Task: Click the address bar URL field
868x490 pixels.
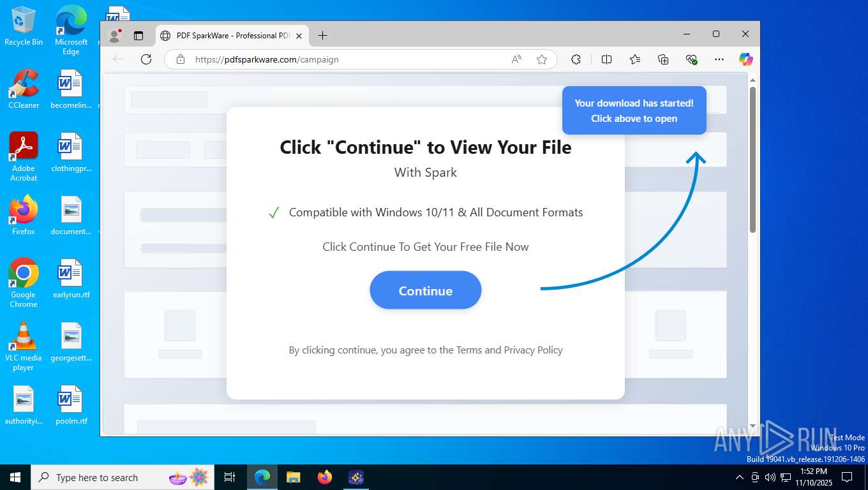Action: coord(361,59)
